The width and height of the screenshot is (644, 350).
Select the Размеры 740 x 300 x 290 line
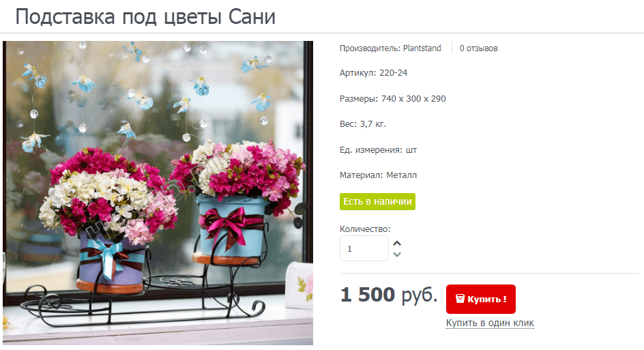coord(393,99)
